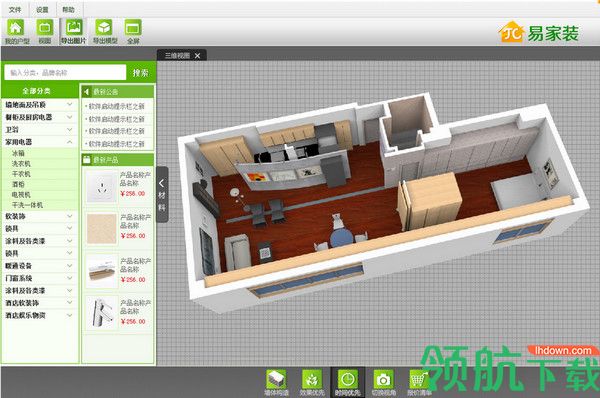Open the beige tile product thumbnail
Image resolution: width=600 pixels, height=398 pixels.
point(102,229)
